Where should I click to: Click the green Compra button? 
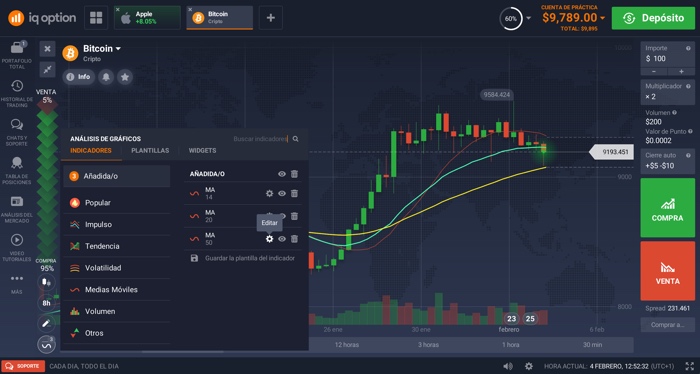tap(667, 208)
